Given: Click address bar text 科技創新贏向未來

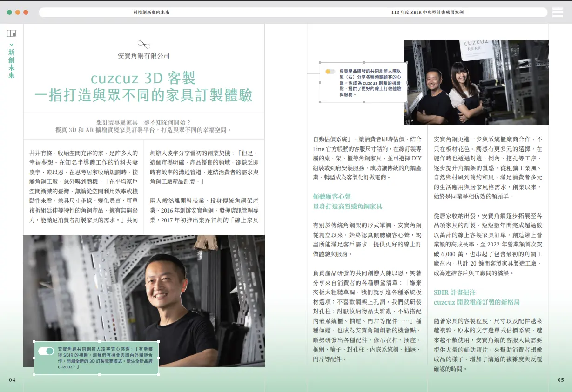Looking at the screenshot, I should [151, 13].
